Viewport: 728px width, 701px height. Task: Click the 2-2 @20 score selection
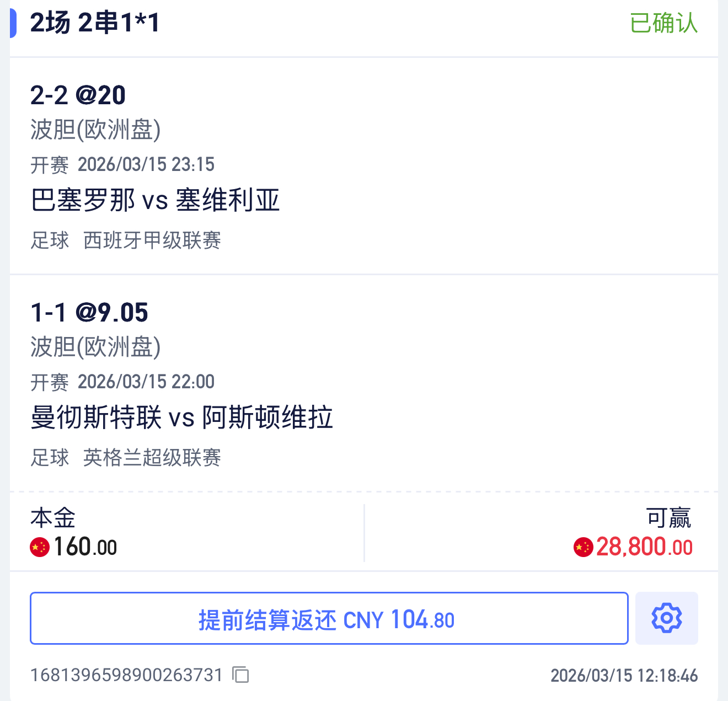point(78,95)
